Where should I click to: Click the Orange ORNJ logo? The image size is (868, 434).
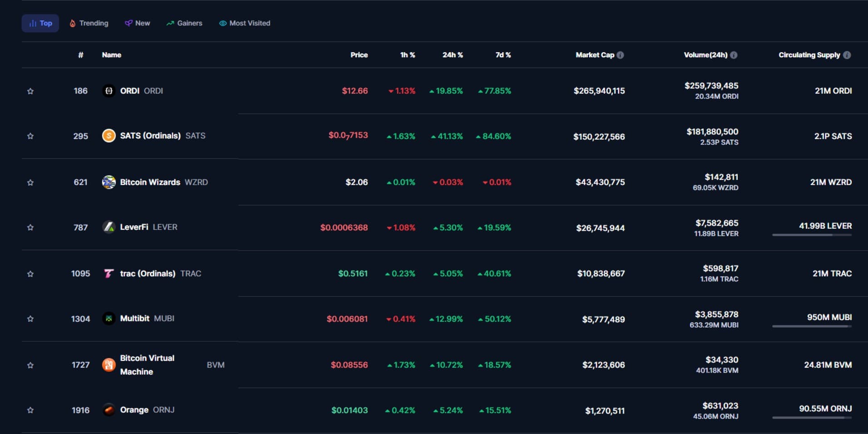point(108,409)
